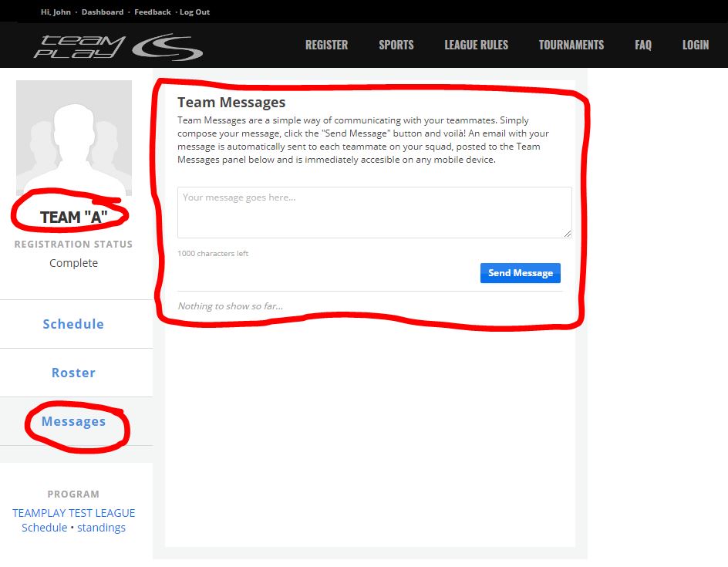The height and width of the screenshot is (567, 728).
Task: Click the TeamPlay logo
Action: click(x=119, y=46)
